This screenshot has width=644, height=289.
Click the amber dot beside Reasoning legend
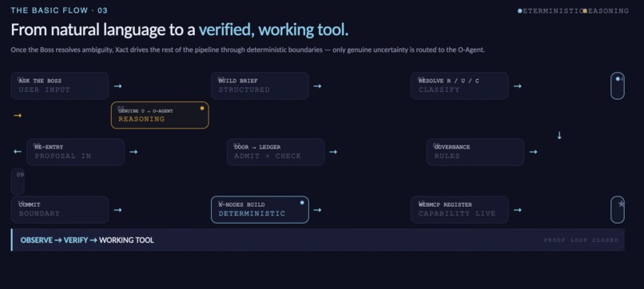coord(585,11)
